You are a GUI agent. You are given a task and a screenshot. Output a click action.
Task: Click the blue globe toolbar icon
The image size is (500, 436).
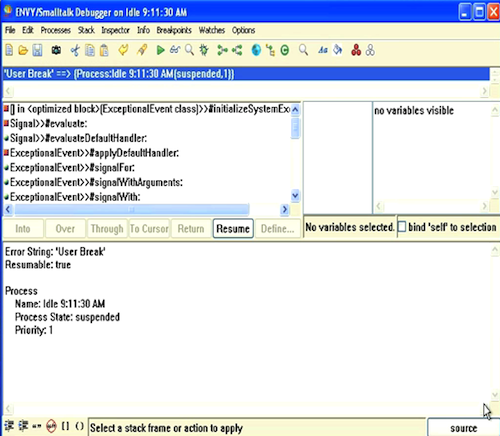click(256, 51)
